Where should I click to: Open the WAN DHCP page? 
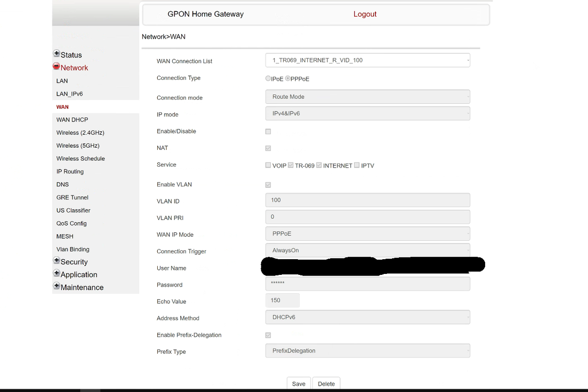pos(72,120)
